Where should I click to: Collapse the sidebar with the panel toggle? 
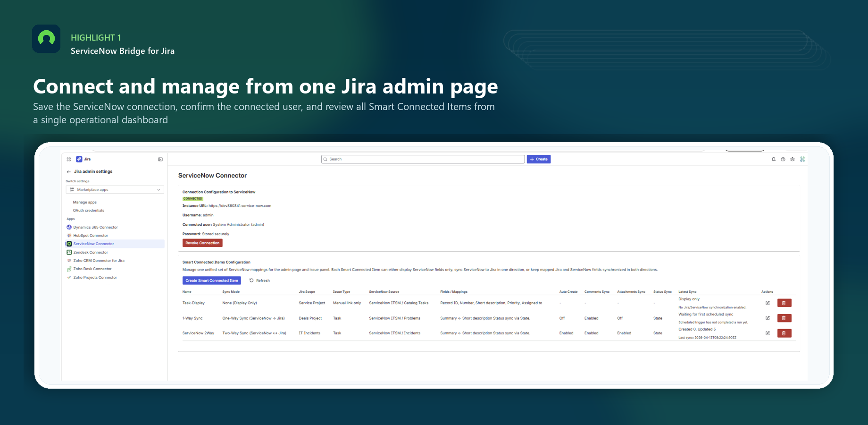160,159
